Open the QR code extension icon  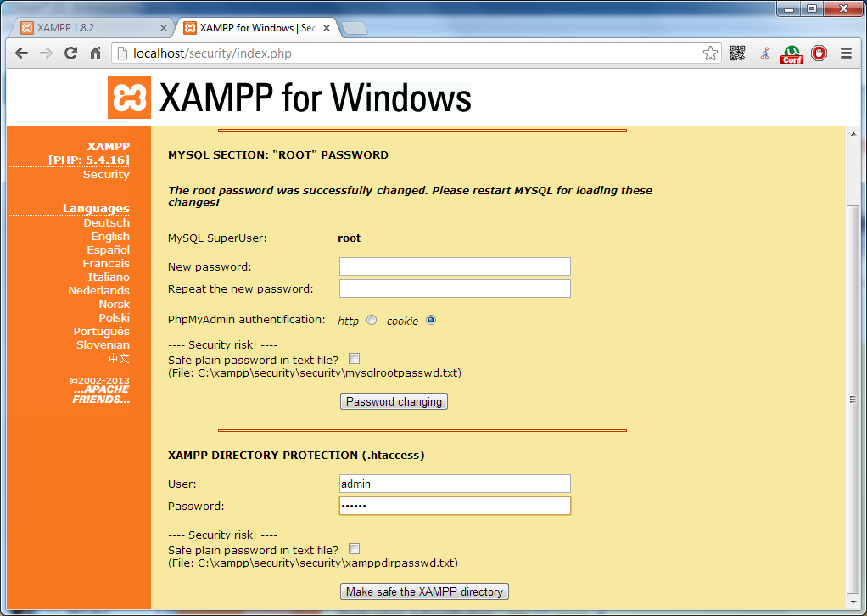tap(737, 53)
